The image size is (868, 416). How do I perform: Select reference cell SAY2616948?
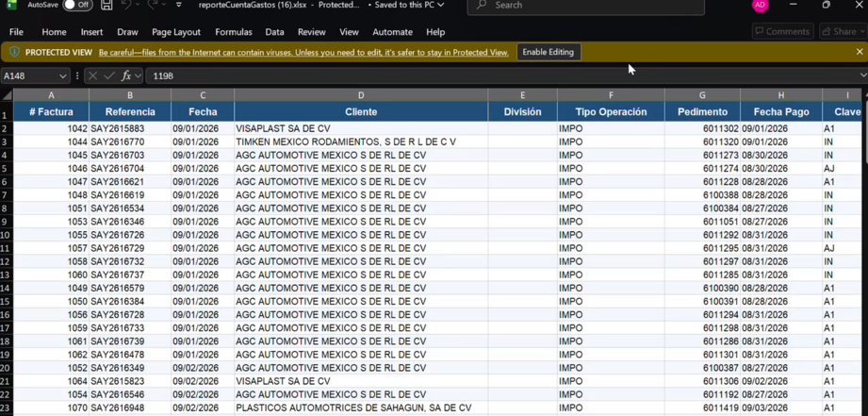point(130,408)
